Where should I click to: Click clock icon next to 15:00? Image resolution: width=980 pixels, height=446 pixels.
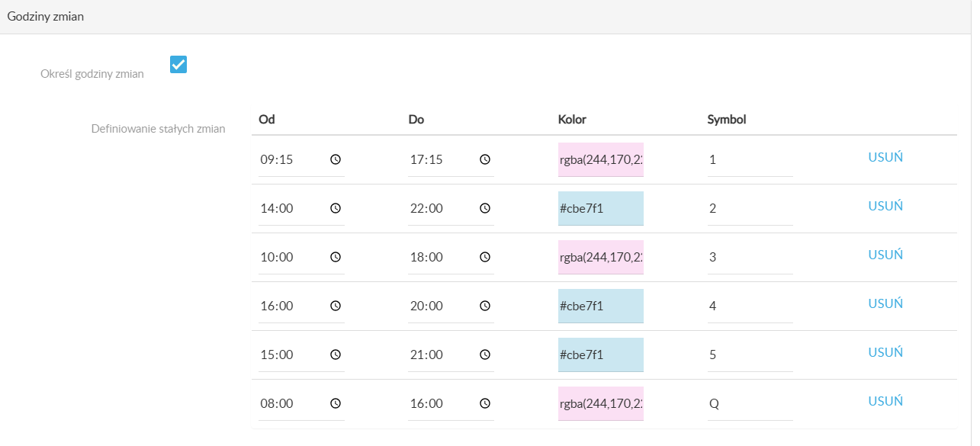pyautogui.click(x=335, y=355)
